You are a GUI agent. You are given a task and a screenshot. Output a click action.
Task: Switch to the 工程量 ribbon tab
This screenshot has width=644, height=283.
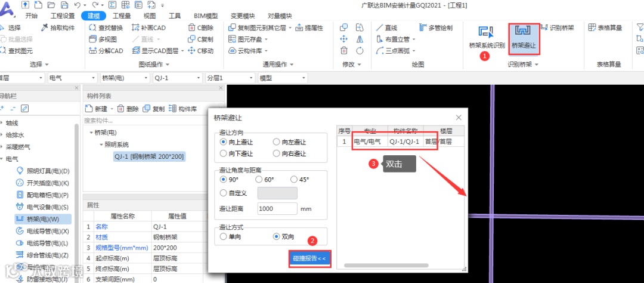tap(122, 16)
